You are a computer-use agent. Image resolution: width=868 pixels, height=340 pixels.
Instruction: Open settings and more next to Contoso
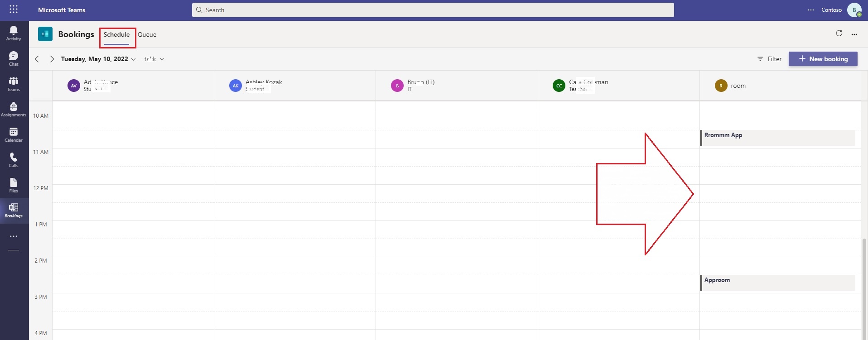pos(810,10)
